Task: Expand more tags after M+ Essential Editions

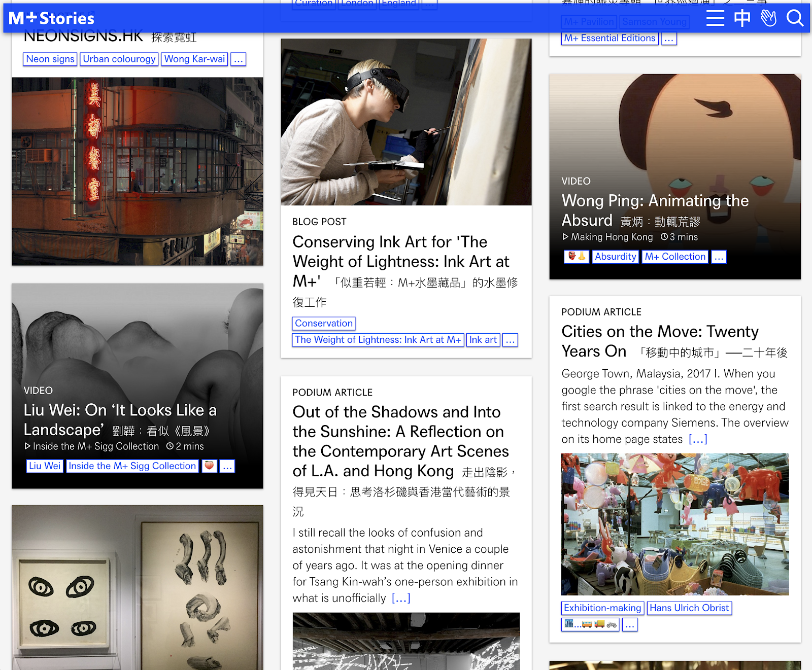Action: click(669, 39)
